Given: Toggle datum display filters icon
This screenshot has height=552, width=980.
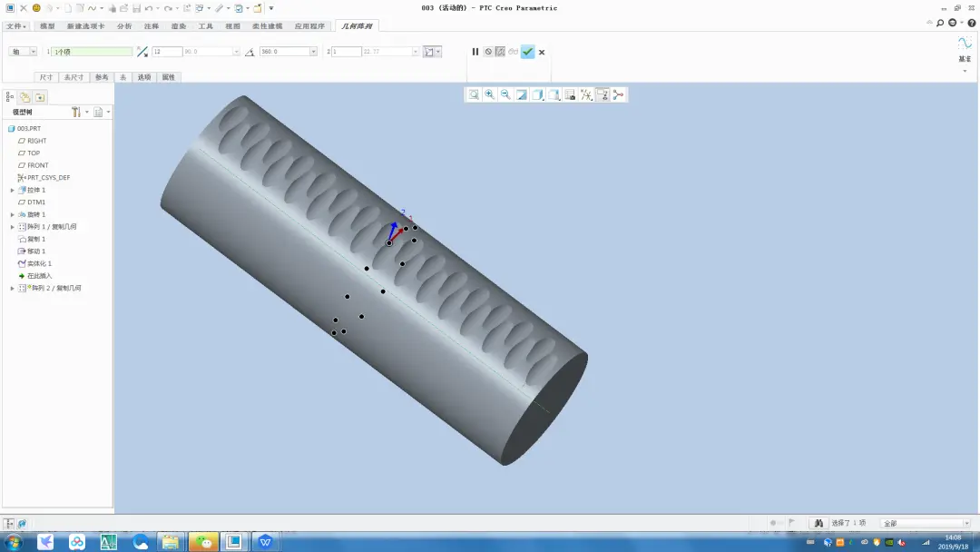Looking at the screenshot, I should pyautogui.click(x=585, y=95).
